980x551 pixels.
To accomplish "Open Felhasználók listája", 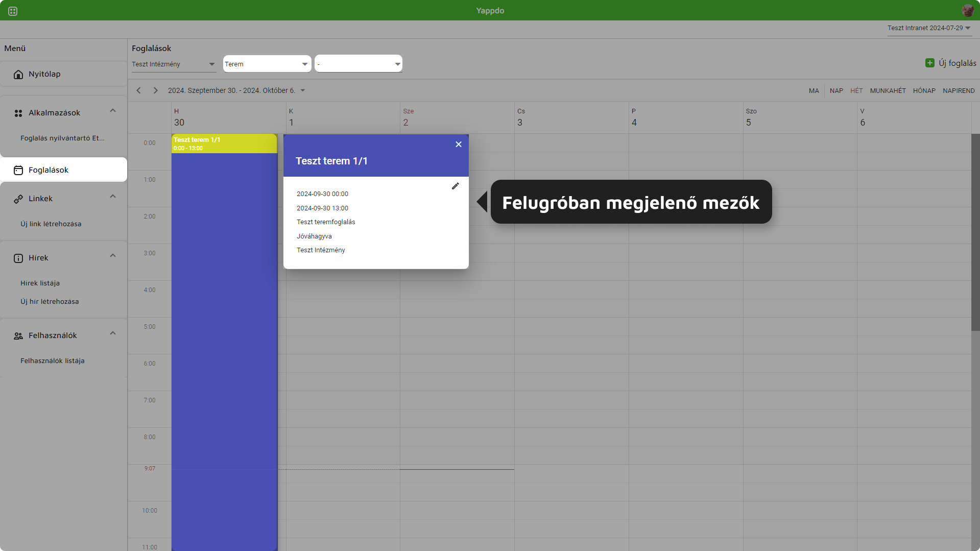I will click(52, 361).
